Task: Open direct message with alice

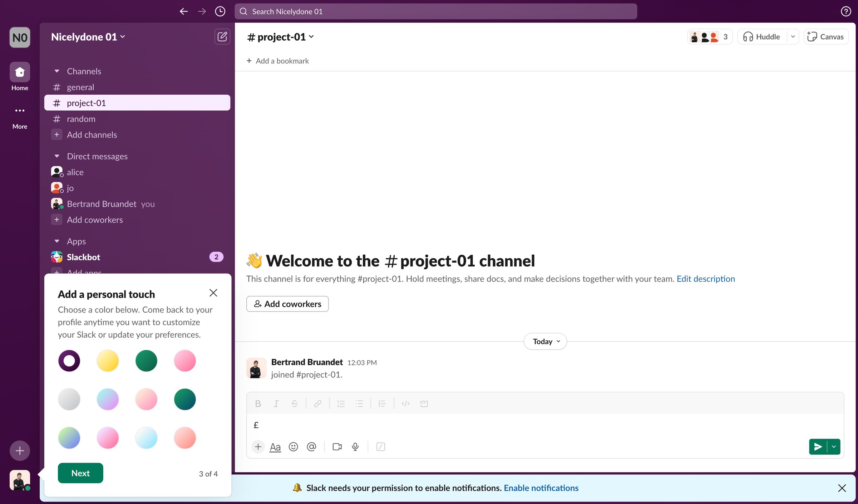Action: point(137,172)
